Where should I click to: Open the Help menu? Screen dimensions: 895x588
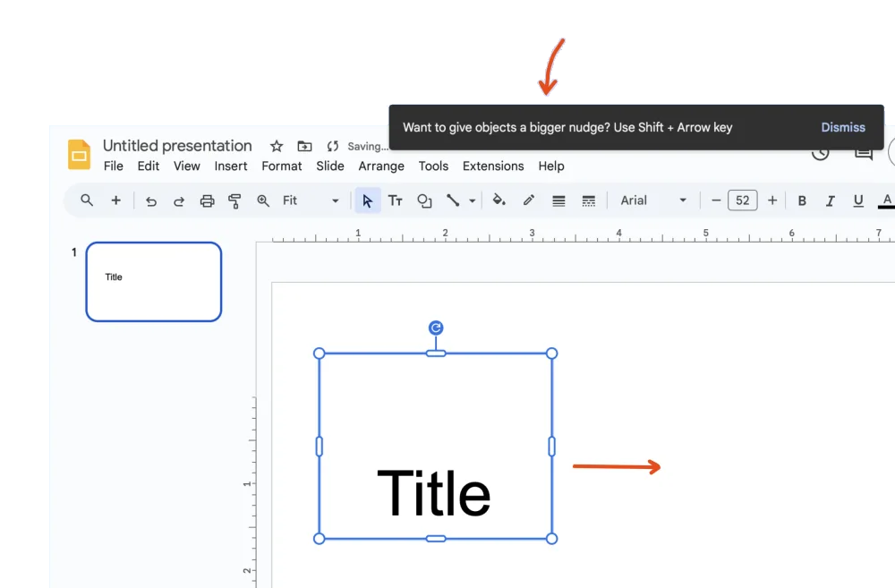(550, 166)
